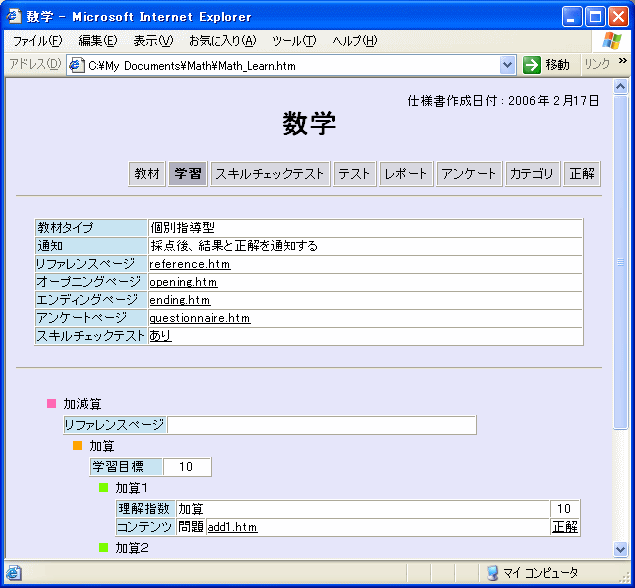635x588 pixels.
Task: Switch to the スキルチェックテスト tab
Action: tap(270, 174)
